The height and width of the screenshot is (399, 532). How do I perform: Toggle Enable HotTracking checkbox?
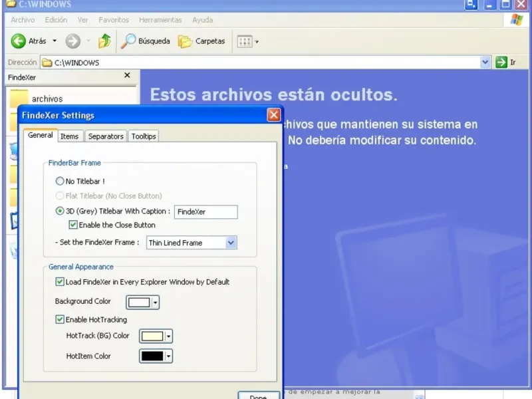tap(60, 319)
